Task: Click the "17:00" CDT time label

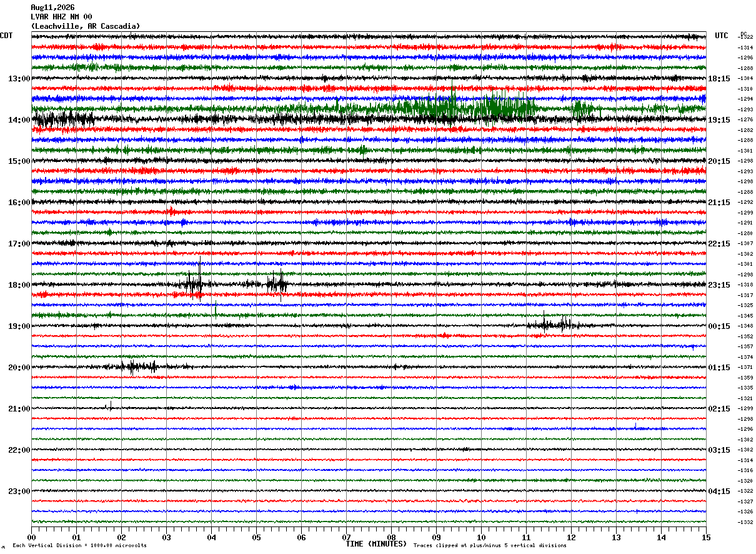Action: click(x=19, y=244)
